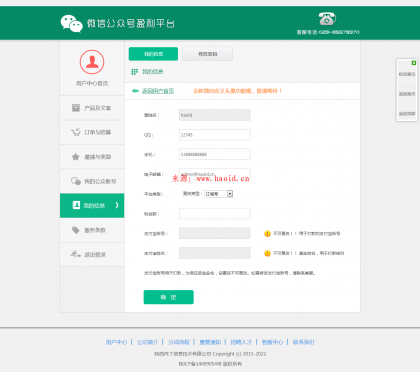Open the 订阅号 platform type dropdown

(x=218, y=194)
